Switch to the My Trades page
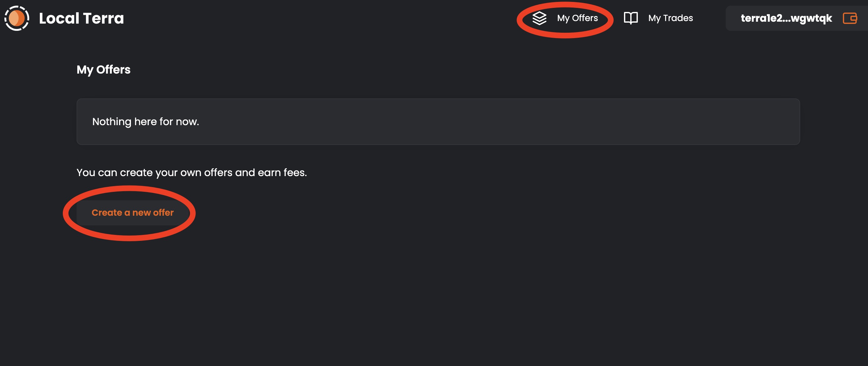This screenshot has height=366, width=868. click(x=670, y=18)
